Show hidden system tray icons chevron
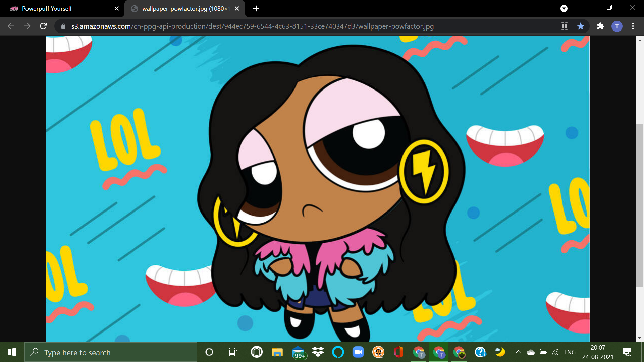This screenshot has height=362, width=644. pyautogui.click(x=518, y=352)
